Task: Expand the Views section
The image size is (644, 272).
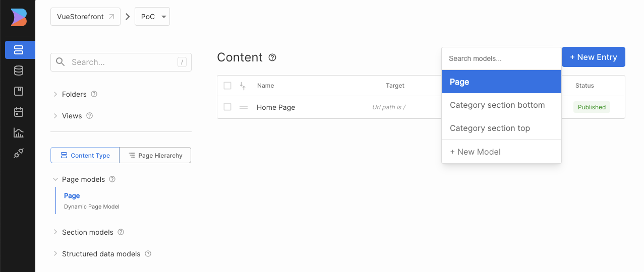Action: pos(55,116)
